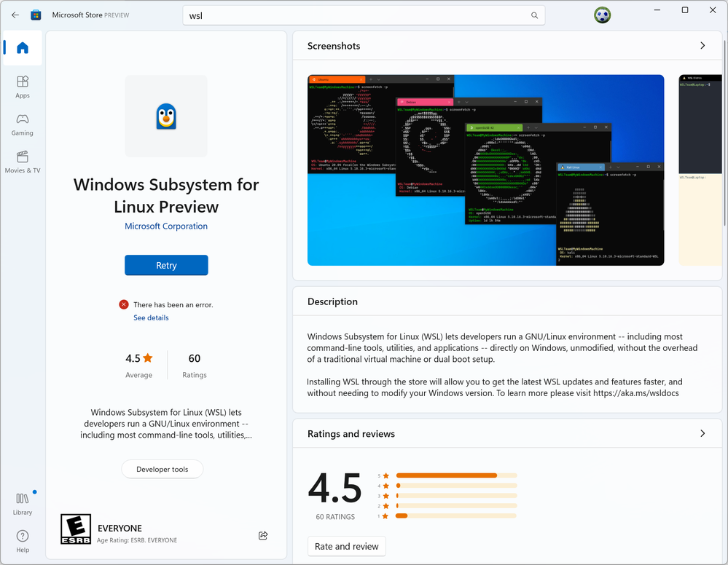
Task: Click the Developer tools category tag
Action: (162, 469)
